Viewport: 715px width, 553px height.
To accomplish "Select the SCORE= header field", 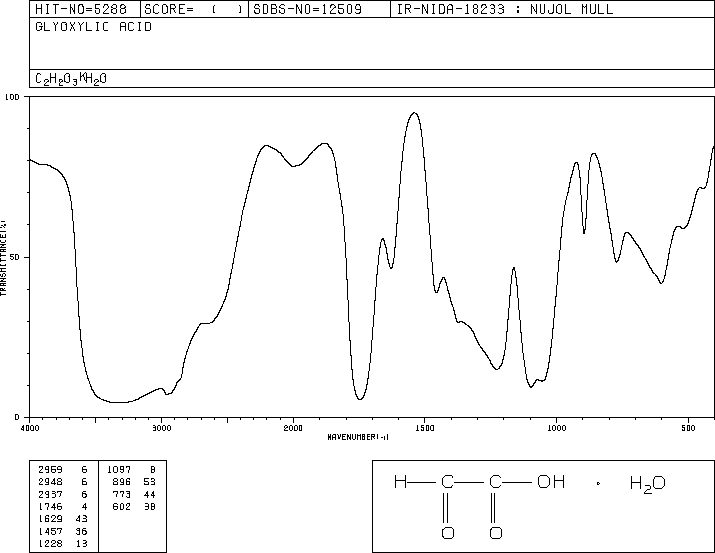I will point(194,9).
